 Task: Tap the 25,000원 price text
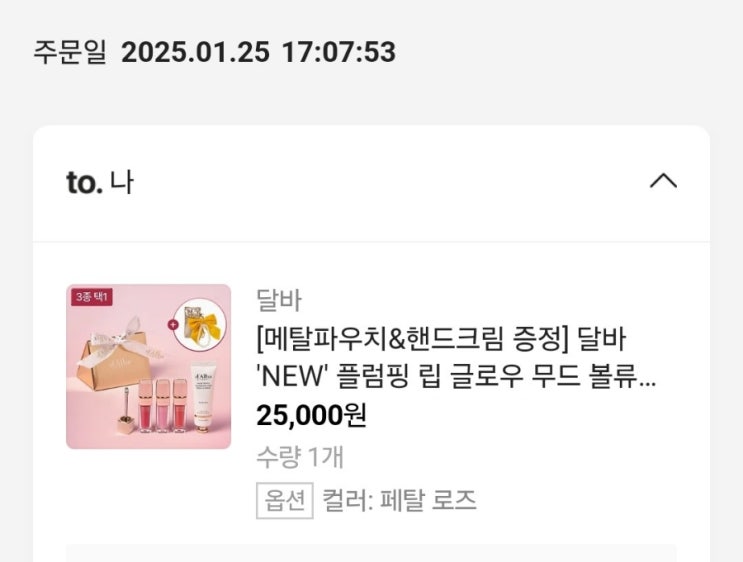311,415
